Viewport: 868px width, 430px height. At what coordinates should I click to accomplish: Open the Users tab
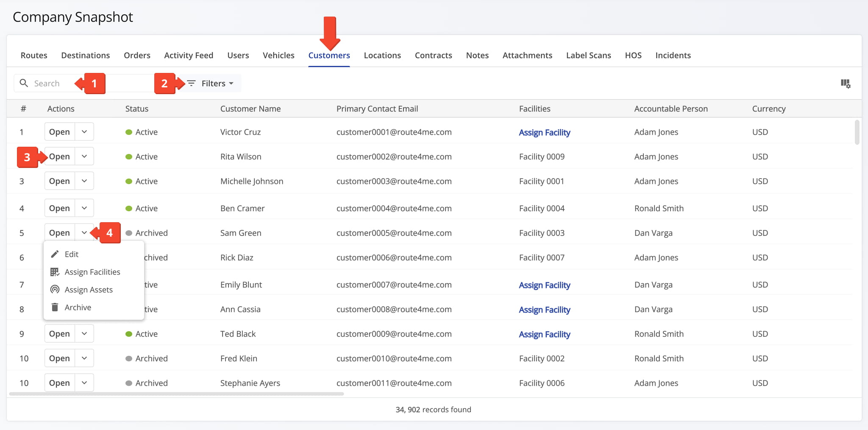(x=238, y=55)
